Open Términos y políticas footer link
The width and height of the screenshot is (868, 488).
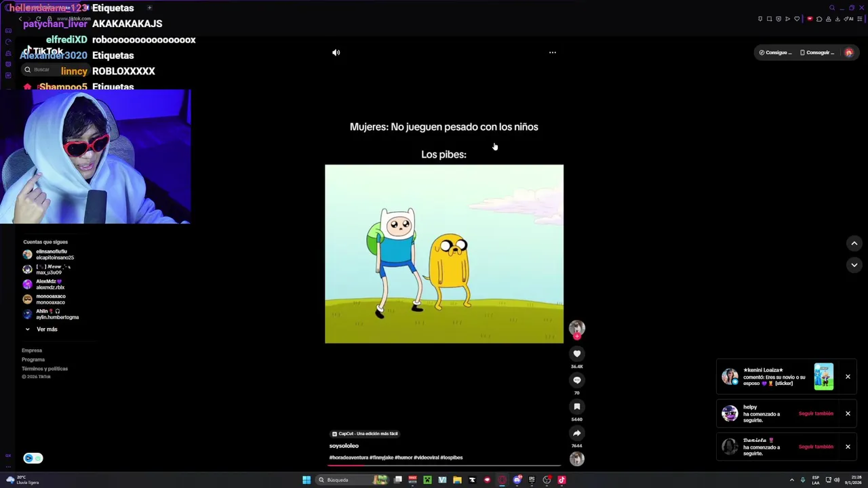pos(45,369)
